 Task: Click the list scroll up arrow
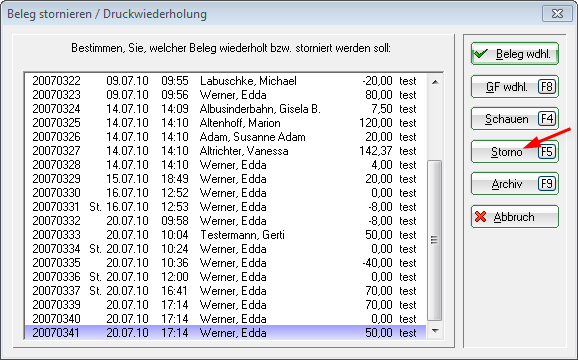[x=435, y=82]
